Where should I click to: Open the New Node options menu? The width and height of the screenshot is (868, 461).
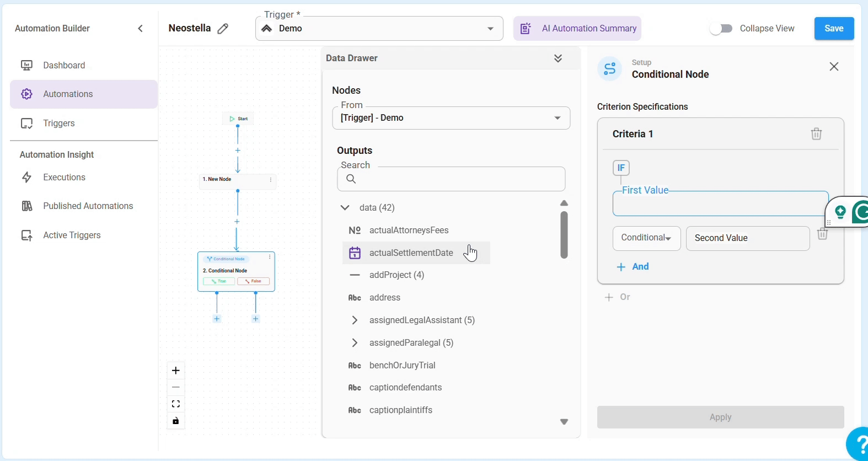coord(271,180)
